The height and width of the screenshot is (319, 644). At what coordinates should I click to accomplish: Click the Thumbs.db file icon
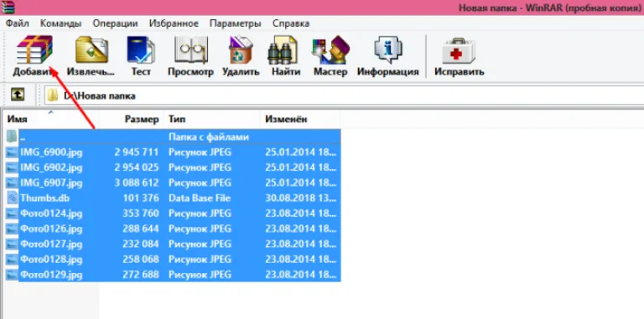click(x=13, y=198)
